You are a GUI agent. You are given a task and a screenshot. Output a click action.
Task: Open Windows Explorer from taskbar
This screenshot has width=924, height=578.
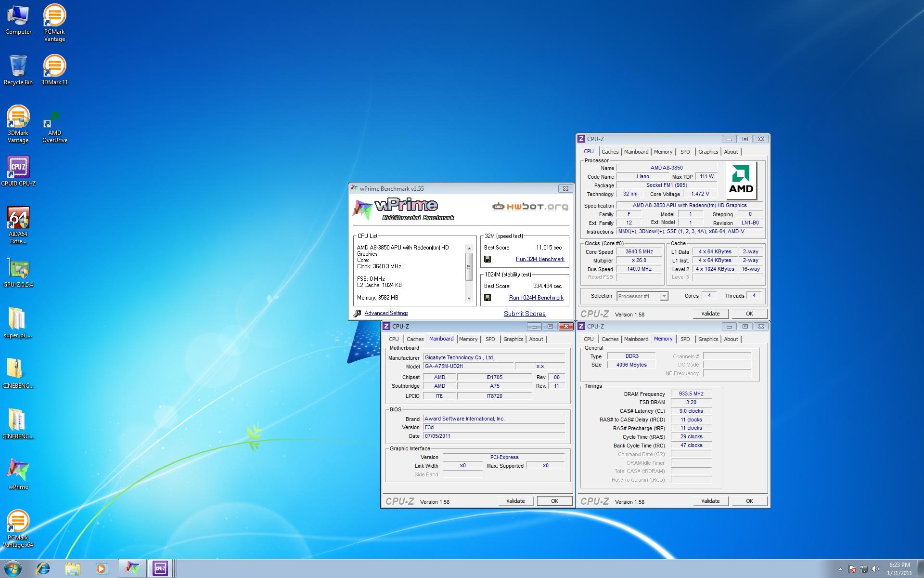coord(73,568)
